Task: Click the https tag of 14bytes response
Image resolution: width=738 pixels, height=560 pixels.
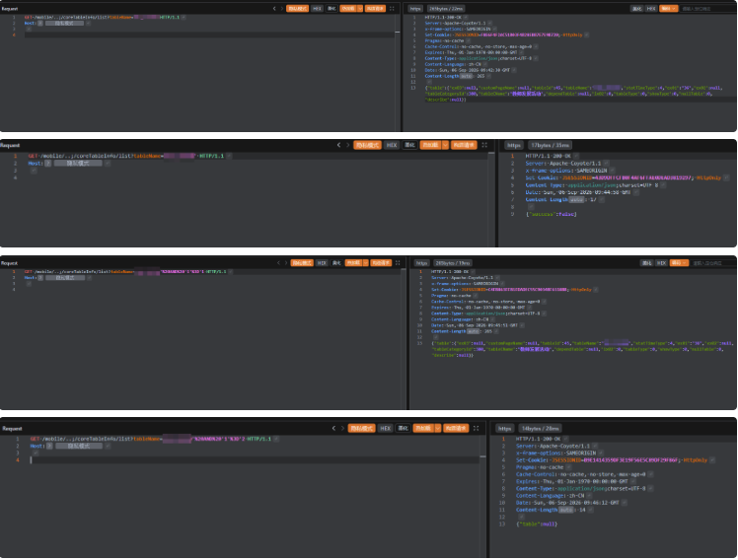Action: (505, 428)
